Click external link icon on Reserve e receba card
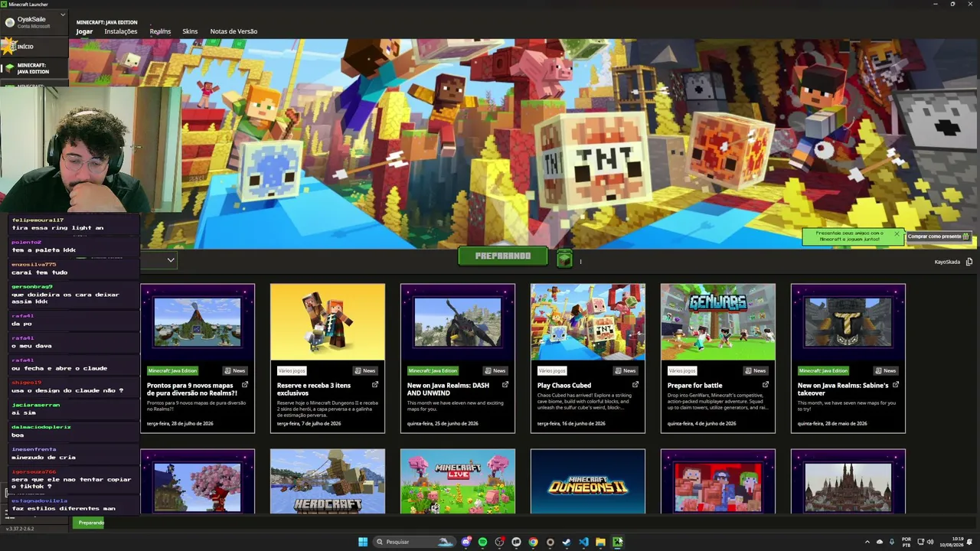The image size is (980, 551). click(x=375, y=385)
